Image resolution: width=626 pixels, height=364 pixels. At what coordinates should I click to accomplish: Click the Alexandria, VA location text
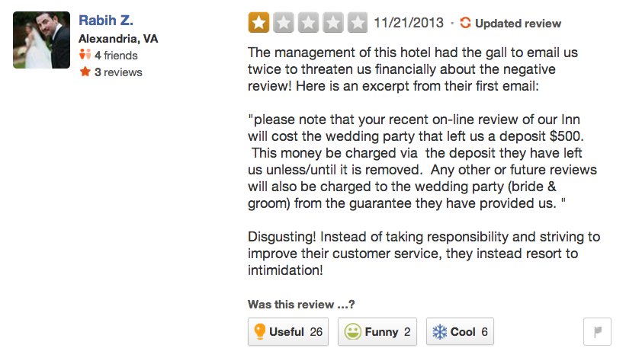coord(118,39)
